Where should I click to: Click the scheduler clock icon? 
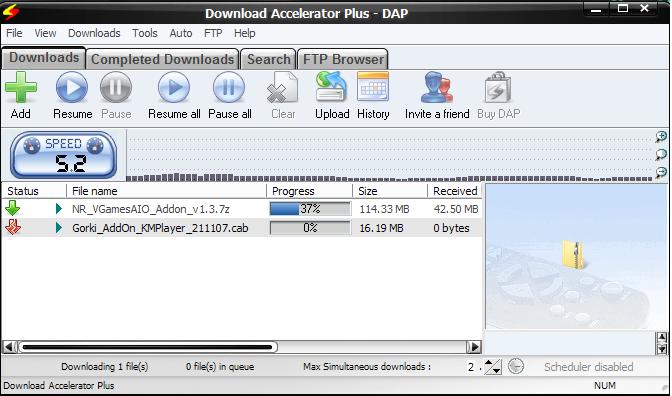tap(516, 366)
